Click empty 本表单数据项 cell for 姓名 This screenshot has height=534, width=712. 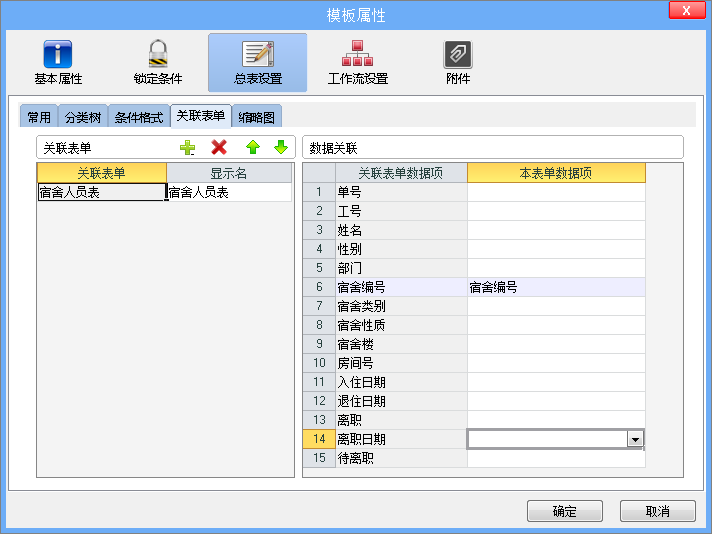pos(556,230)
